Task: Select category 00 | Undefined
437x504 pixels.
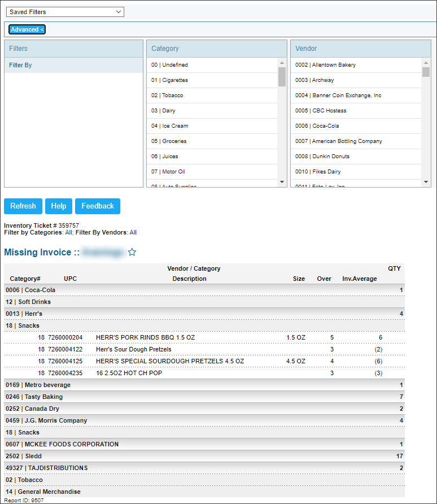Action: 212,65
